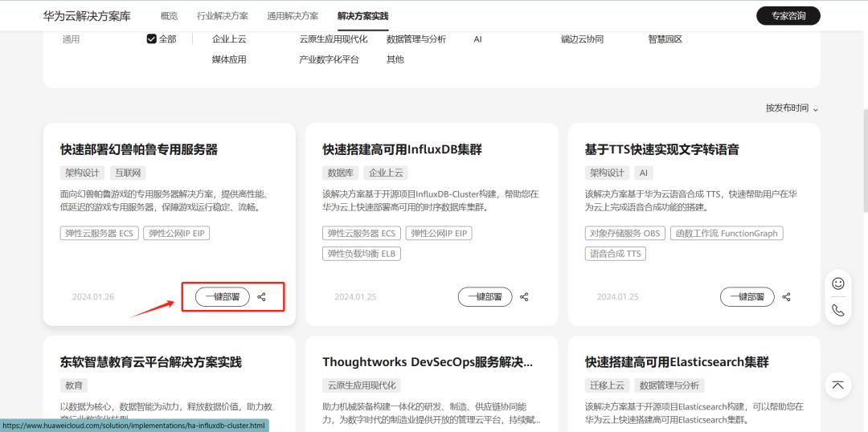868x432 pixels.
Task: Click 一键部署 on the InfluxDB card
Action: (485, 297)
